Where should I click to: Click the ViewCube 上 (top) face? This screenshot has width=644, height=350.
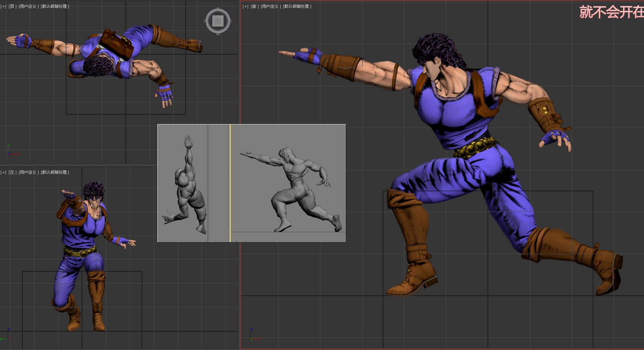(x=218, y=21)
